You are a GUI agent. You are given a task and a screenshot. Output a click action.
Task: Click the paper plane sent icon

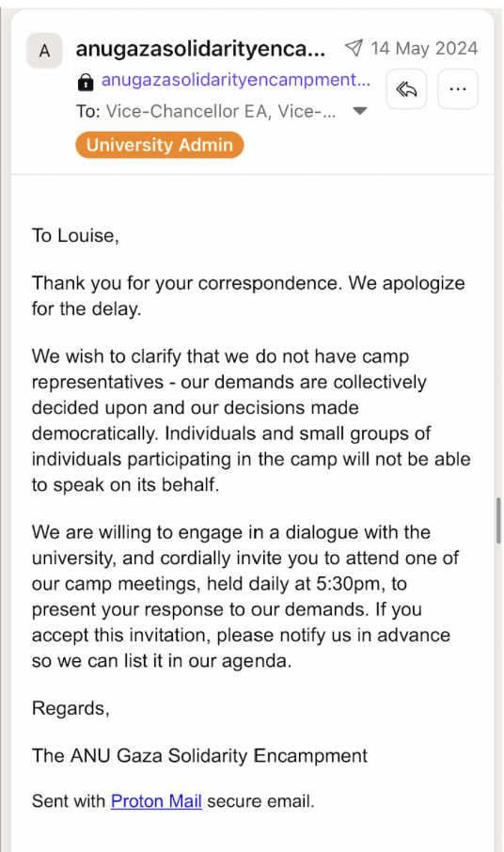pyautogui.click(x=354, y=48)
